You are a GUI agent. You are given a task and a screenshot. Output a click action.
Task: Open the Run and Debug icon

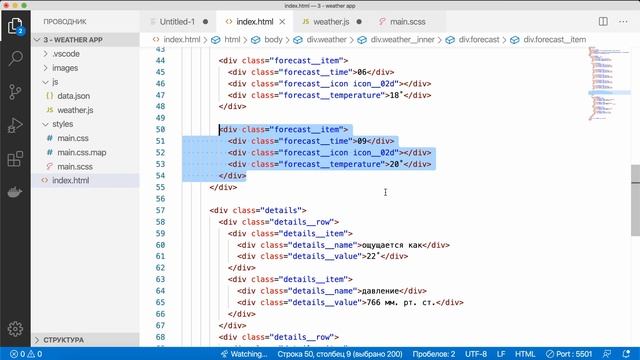coord(15,125)
